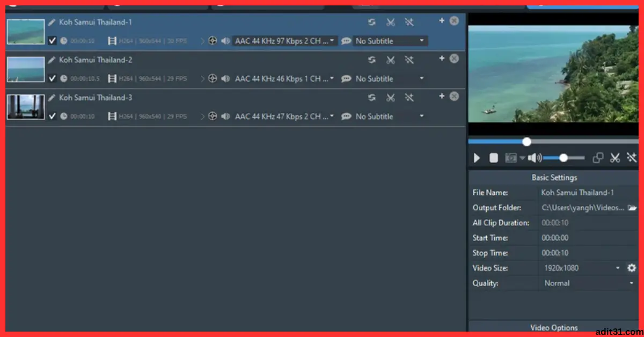Stop the preview playback

click(x=494, y=158)
